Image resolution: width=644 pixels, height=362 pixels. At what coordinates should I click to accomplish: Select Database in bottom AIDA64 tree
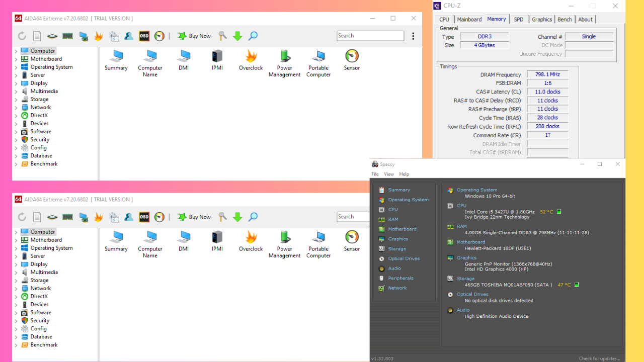pyautogui.click(x=41, y=336)
